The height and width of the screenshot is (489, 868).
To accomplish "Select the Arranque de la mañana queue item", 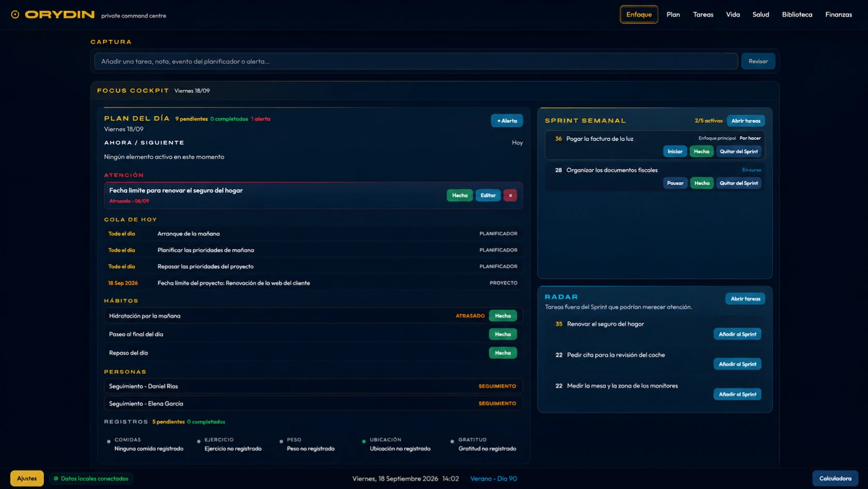I will point(313,234).
